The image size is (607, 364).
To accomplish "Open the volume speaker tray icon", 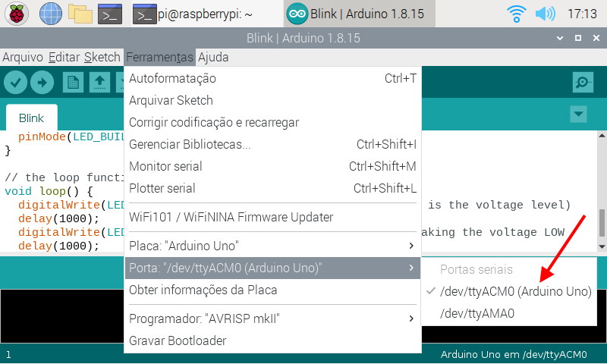I will coord(545,14).
